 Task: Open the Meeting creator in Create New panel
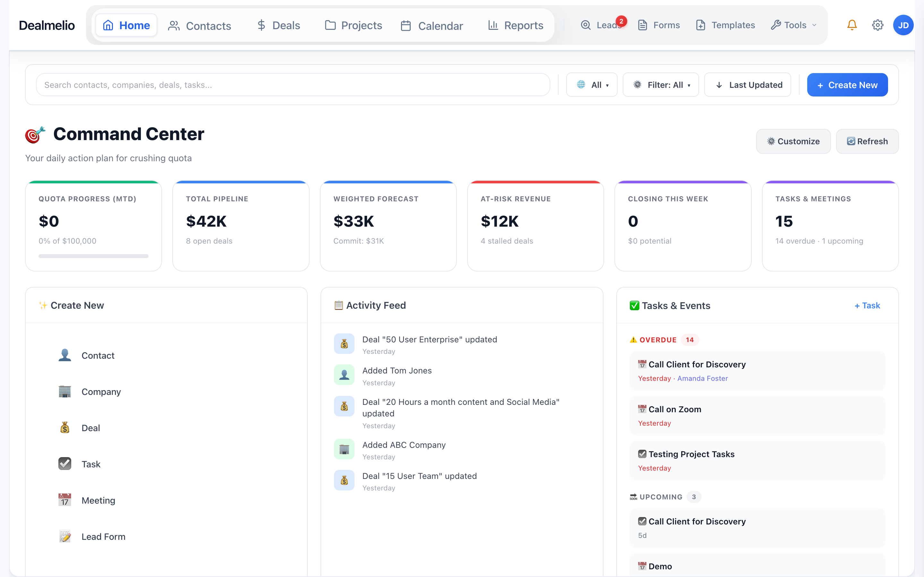tap(65, 500)
